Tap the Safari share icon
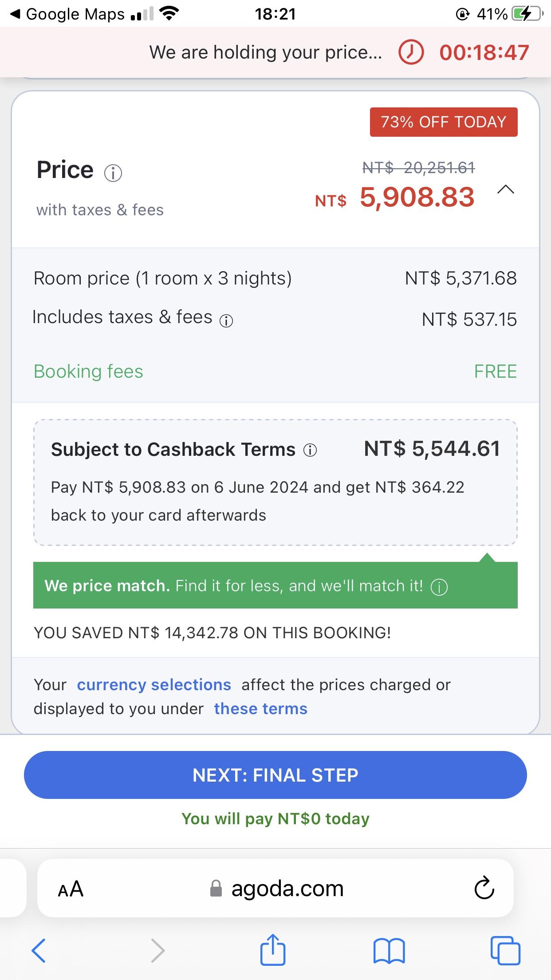The image size is (551, 980). pyautogui.click(x=272, y=950)
